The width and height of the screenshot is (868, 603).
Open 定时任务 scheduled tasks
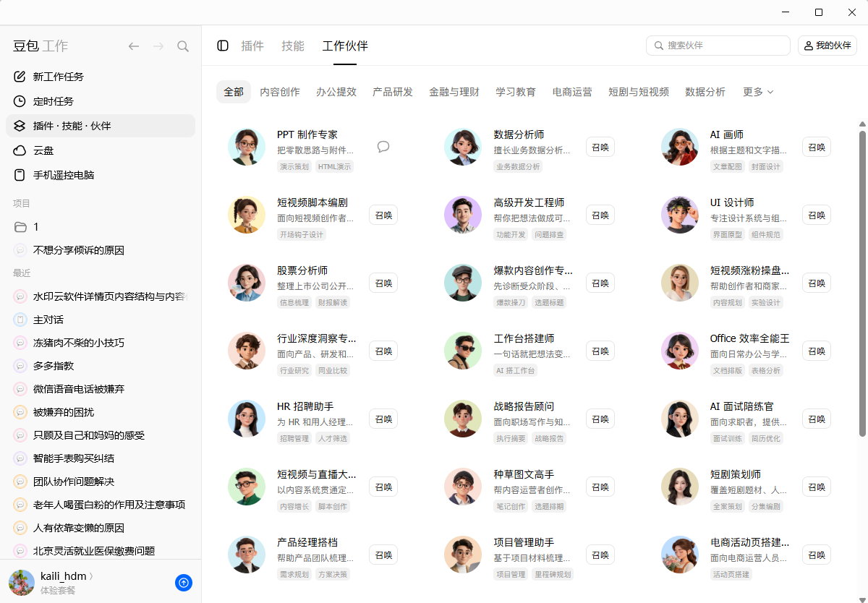tap(101, 101)
